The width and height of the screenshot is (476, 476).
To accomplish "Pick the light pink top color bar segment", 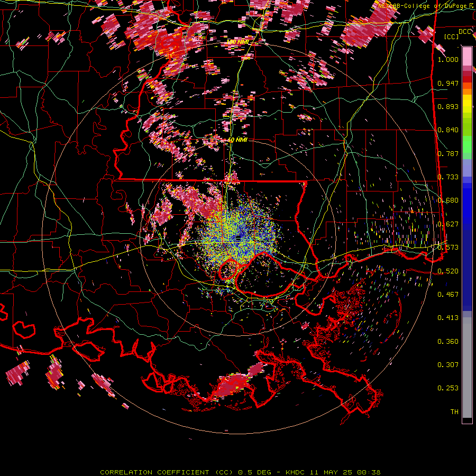I will tap(467, 56).
